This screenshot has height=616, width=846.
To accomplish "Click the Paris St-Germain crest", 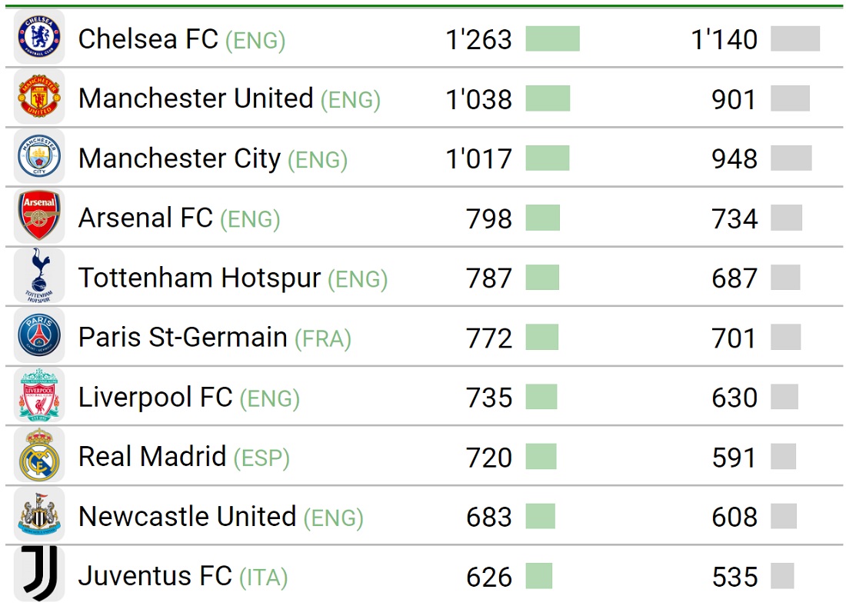I will point(39,335).
